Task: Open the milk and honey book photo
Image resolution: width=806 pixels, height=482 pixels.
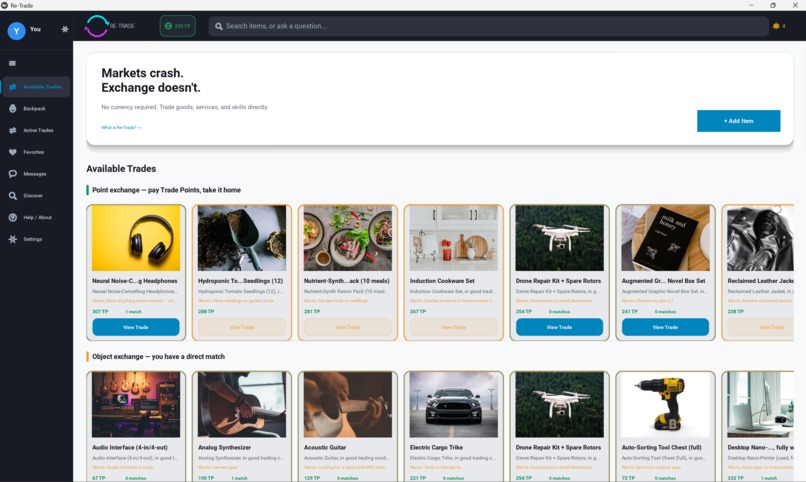Action: pos(666,238)
